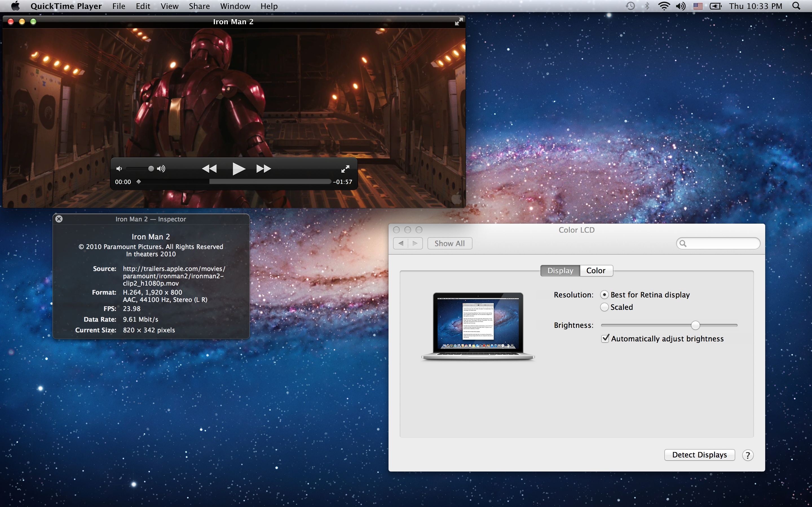This screenshot has height=507, width=812.
Task: Click the max volume speaker icon
Action: (161, 169)
